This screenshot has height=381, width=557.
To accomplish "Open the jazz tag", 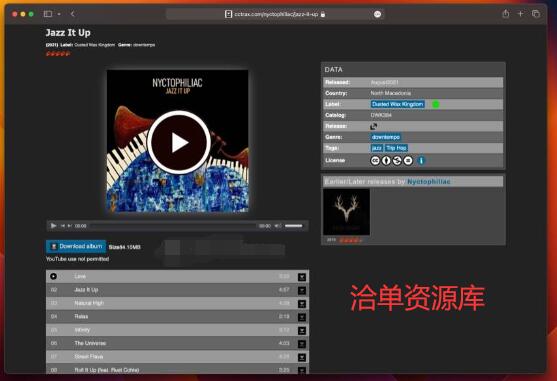I will 377,148.
